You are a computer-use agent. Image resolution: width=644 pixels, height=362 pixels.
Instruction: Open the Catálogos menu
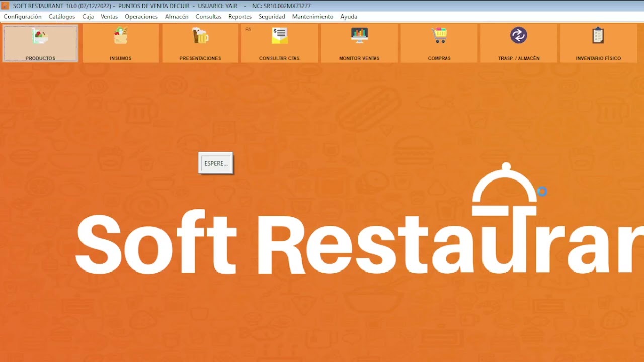(x=62, y=17)
